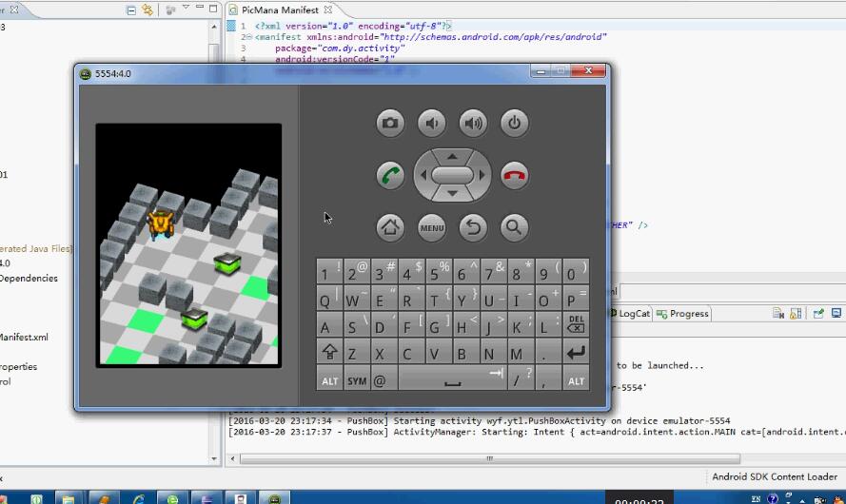Click the @ key on bottom row

coord(384,379)
